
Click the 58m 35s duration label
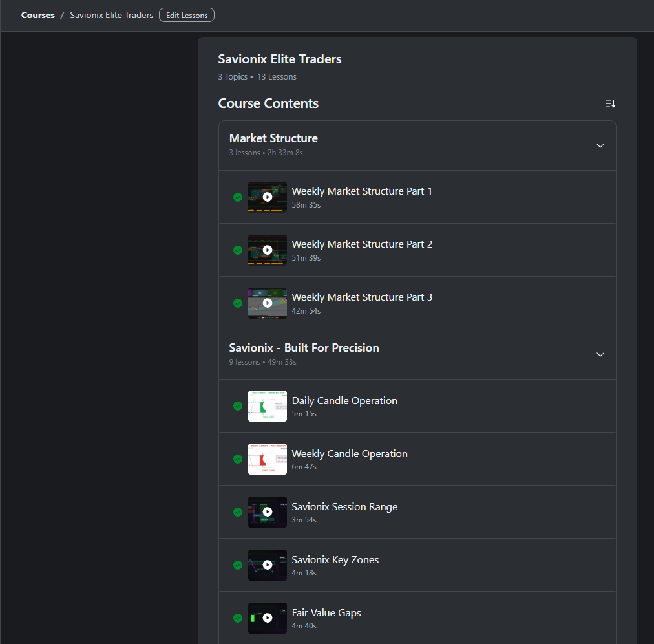click(306, 205)
